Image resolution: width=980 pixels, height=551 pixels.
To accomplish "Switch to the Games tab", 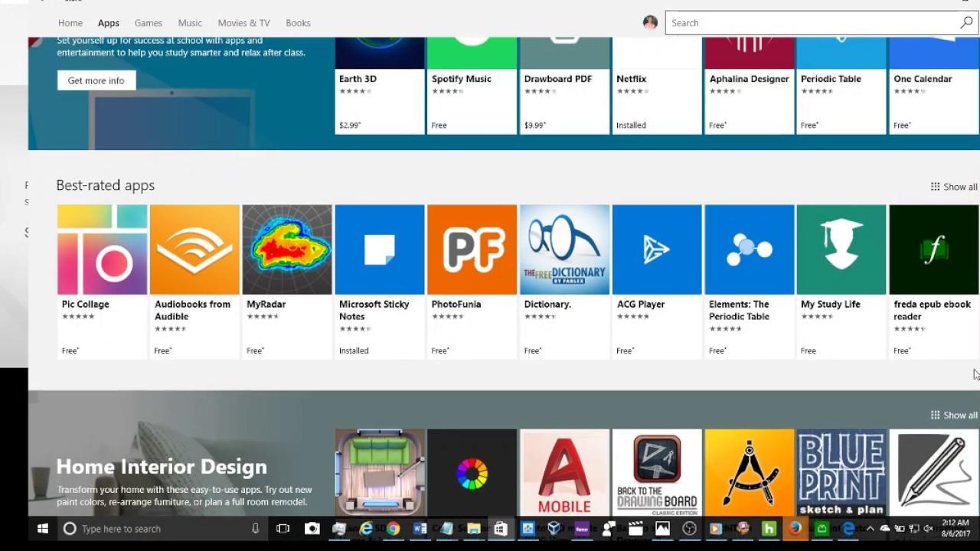I will click(149, 23).
